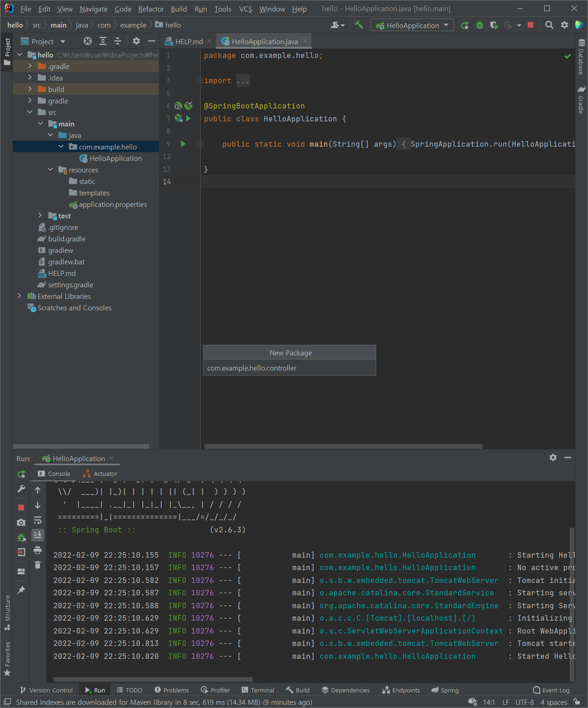Click the console horizontal scrollbar
The width and height of the screenshot is (588, 708).
(x=153, y=679)
